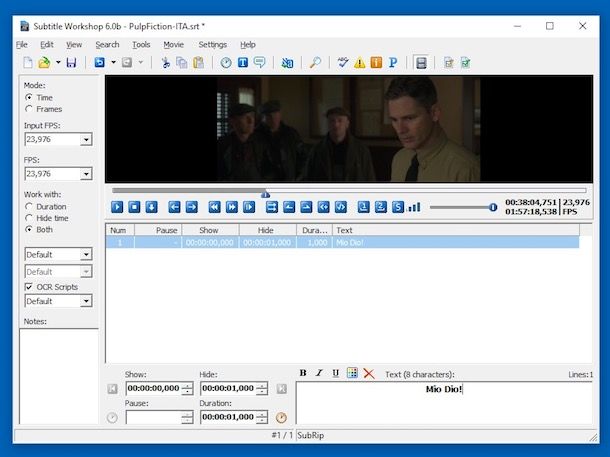Open the Tools menu
Screen dimensions: 610x457
[x=141, y=45]
